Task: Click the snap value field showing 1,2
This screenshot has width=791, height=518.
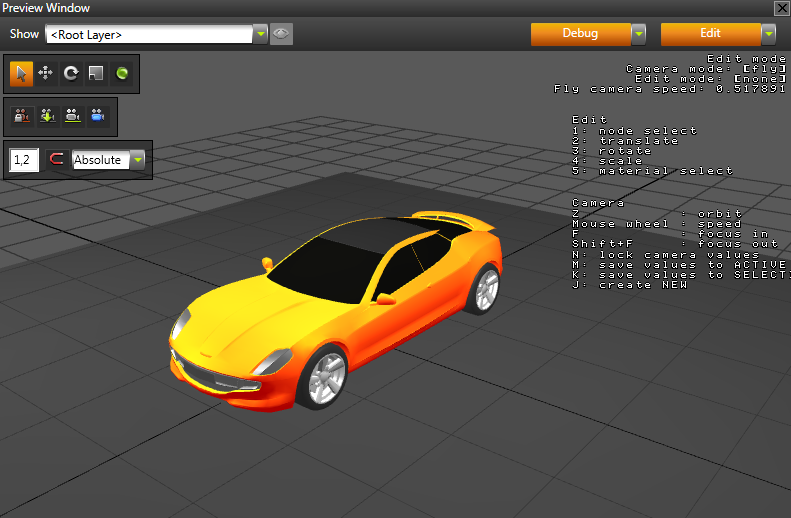Action: 24,159
